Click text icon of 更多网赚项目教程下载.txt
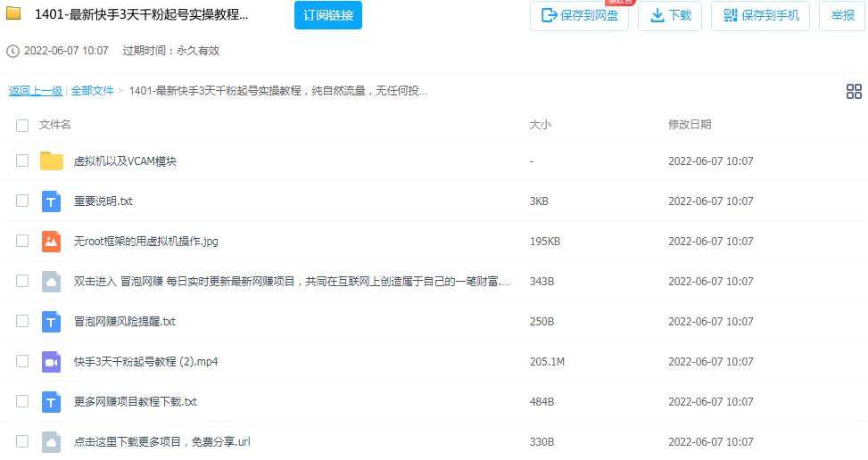868x460 pixels. pos(52,401)
